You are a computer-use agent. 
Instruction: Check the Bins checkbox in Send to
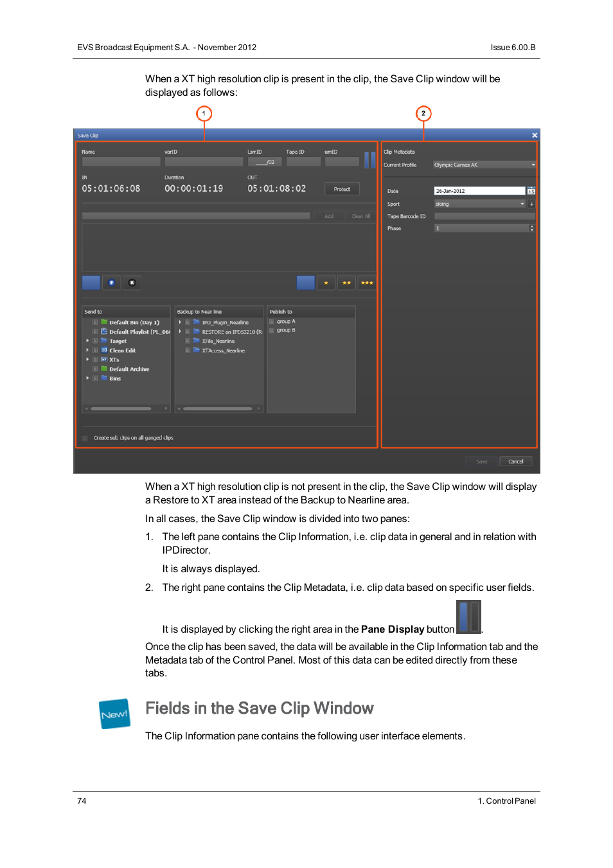[x=95, y=378]
